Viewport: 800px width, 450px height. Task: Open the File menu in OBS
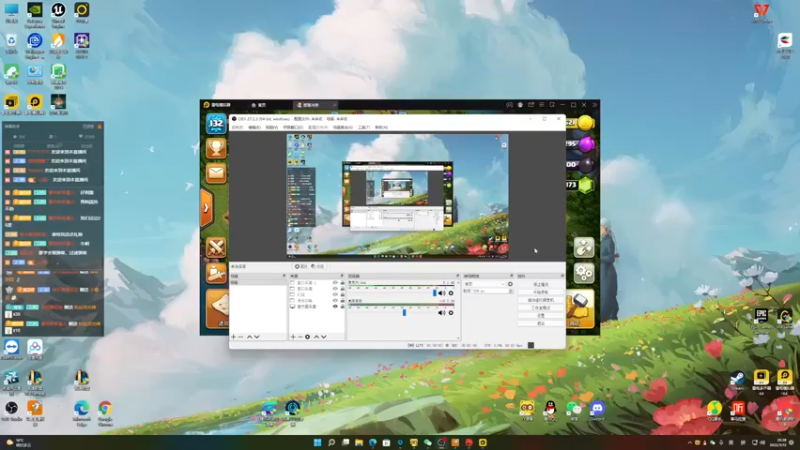(x=237, y=127)
